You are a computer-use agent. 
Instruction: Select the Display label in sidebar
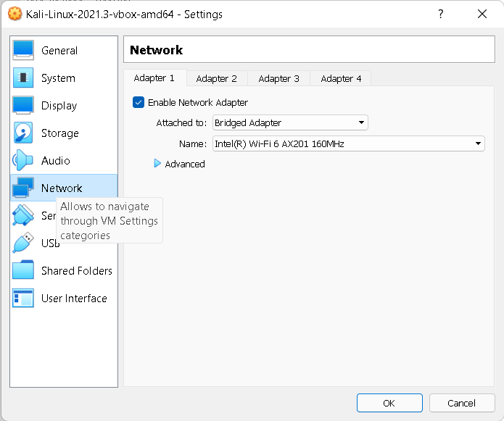[59, 106]
